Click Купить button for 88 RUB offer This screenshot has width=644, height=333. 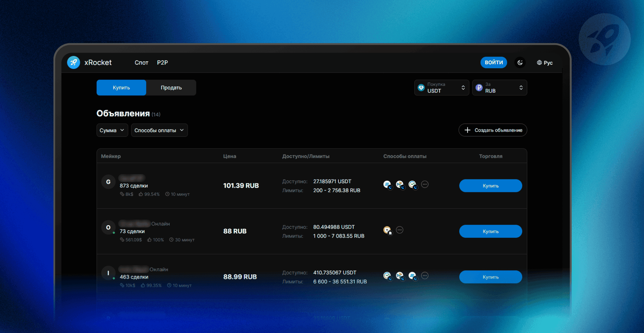click(x=491, y=231)
